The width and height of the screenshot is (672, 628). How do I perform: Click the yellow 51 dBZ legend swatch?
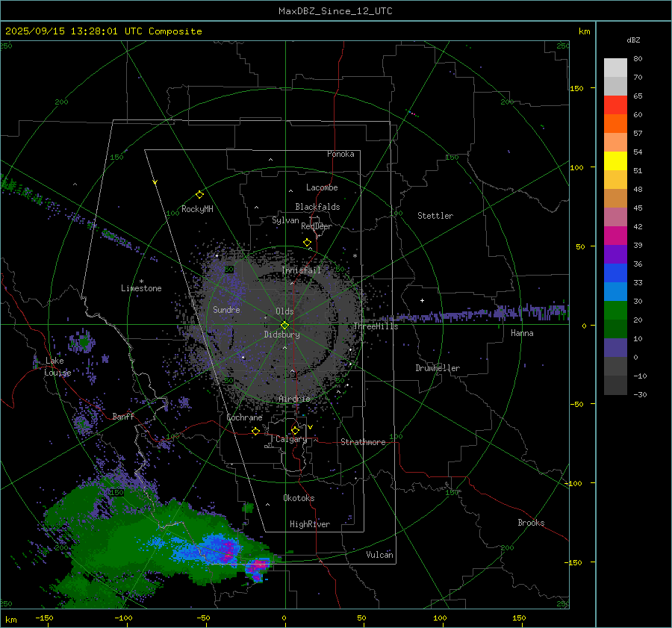tap(615, 161)
